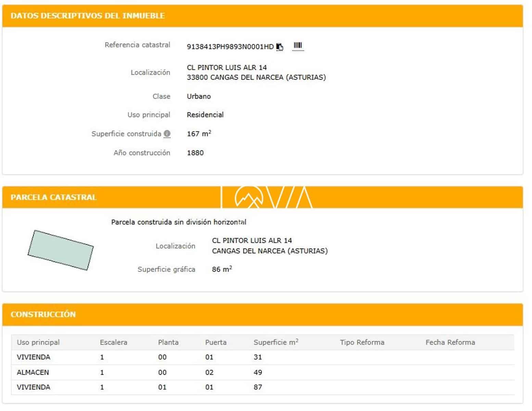Copy the cadastral reference with the copy icon

[280, 47]
